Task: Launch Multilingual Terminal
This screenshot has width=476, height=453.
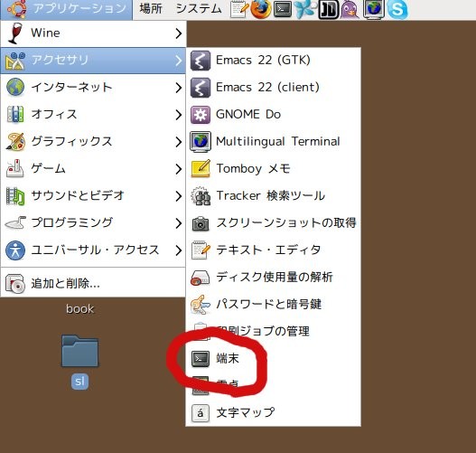Action: [x=273, y=141]
